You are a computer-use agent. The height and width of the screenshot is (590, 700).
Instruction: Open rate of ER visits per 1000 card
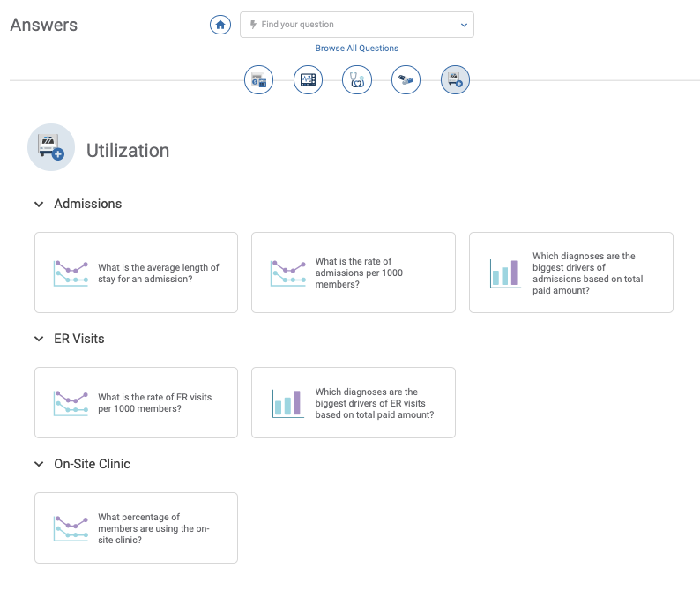[x=136, y=402]
